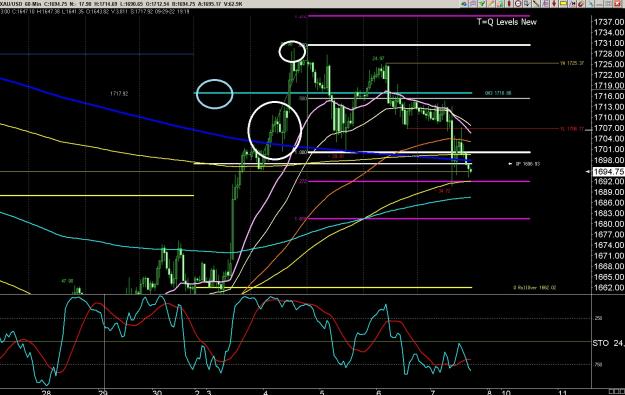Click the 1689.00 price axis label
The width and height of the screenshot is (625, 395).
click(609, 192)
